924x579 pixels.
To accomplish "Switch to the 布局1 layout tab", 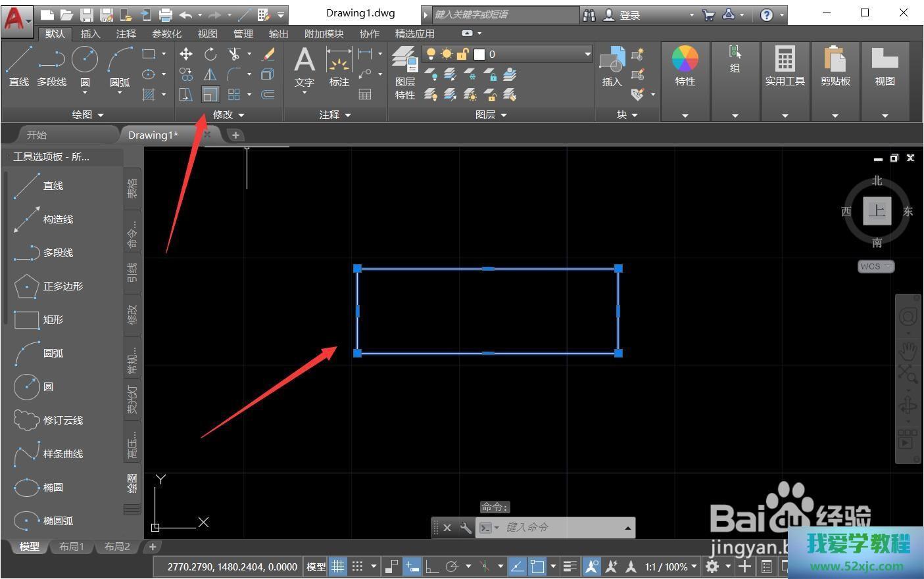I will tap(72, 547).
